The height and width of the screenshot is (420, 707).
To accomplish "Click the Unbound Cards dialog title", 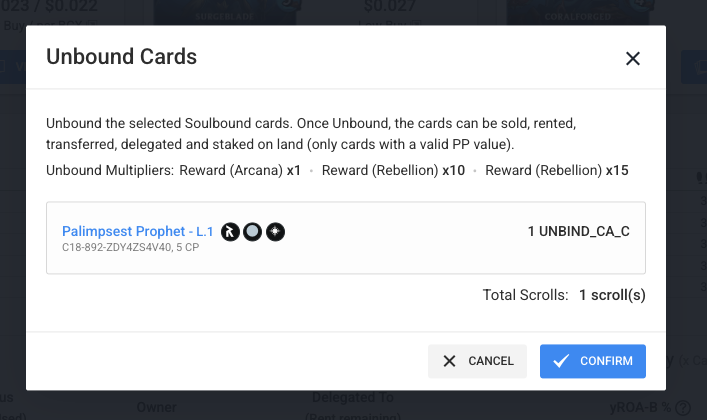I will tap(121, 57).
